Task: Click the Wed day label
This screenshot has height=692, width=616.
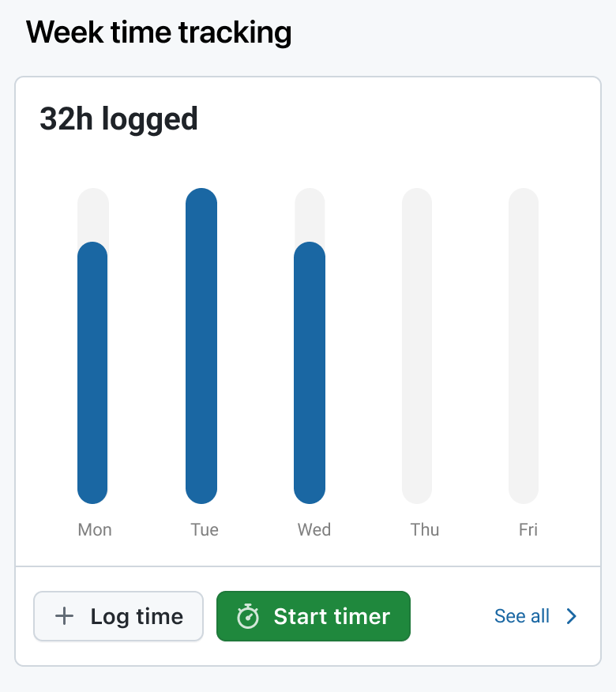Action: point(314,529)
